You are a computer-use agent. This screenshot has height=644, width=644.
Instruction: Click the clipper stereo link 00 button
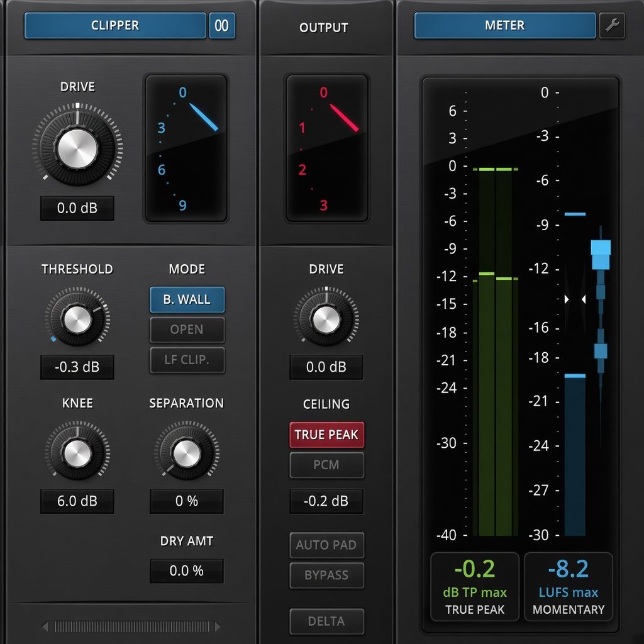point(222,25)
